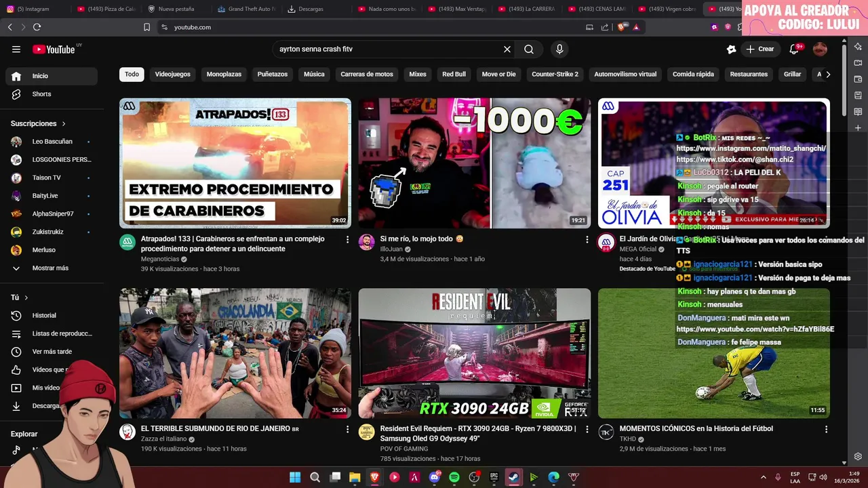Open the AlphaSniper97 subscription

(52, 213)
